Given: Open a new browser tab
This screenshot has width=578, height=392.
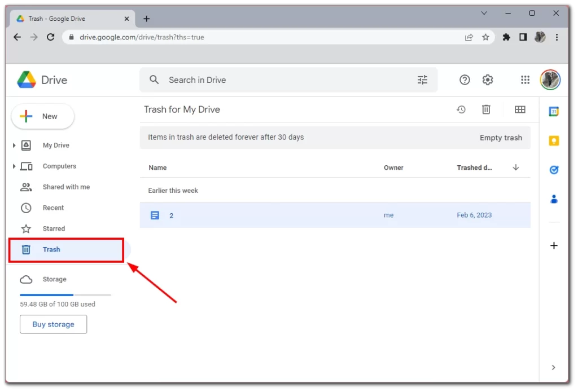Looking at the screenshot, I should [x=146, y=19].
